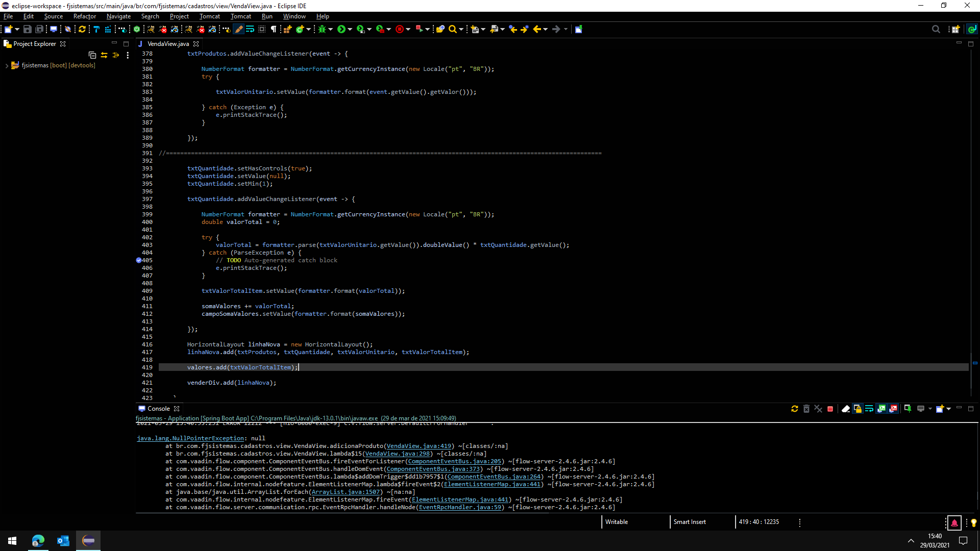Select the Console view tab
The image size is (980, 551).
tap(158, 409)
